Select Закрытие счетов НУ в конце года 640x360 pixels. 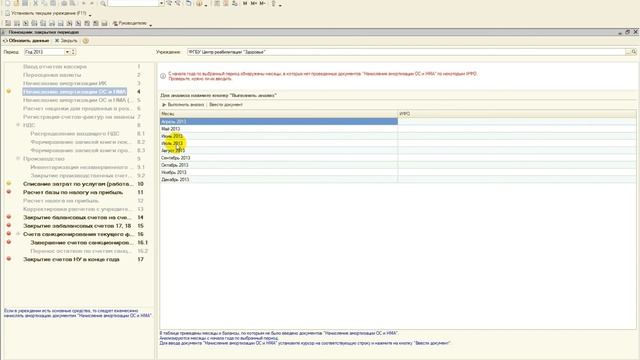point(71,259)
